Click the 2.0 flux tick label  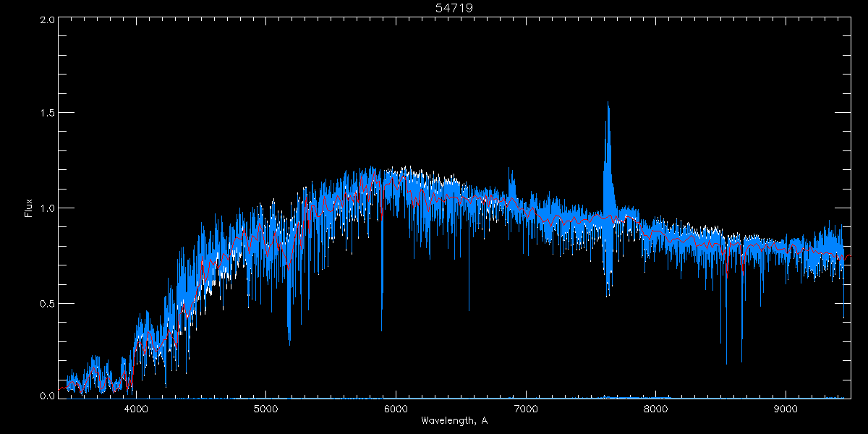coord(48,20)
